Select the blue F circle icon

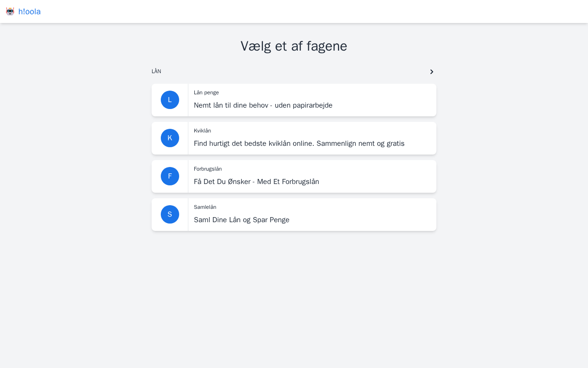(170, 176)
